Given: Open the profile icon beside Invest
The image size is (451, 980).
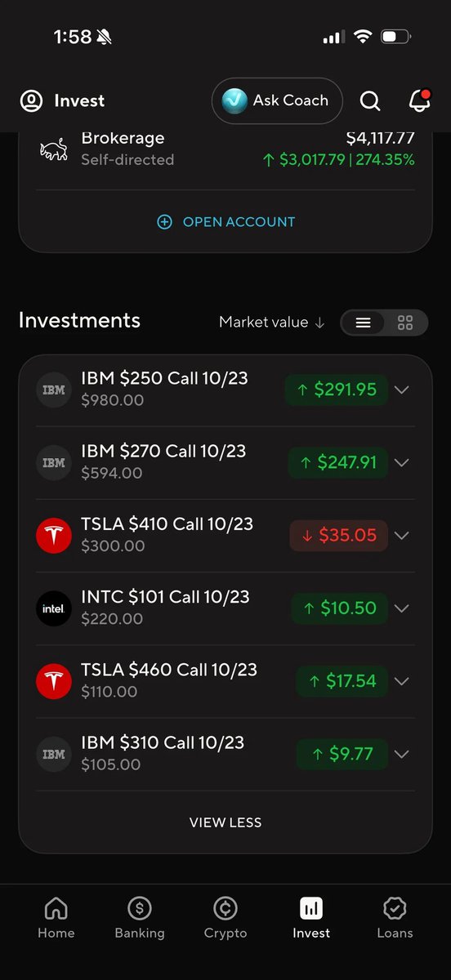Looking at the screenshot, I should [31, 101].
